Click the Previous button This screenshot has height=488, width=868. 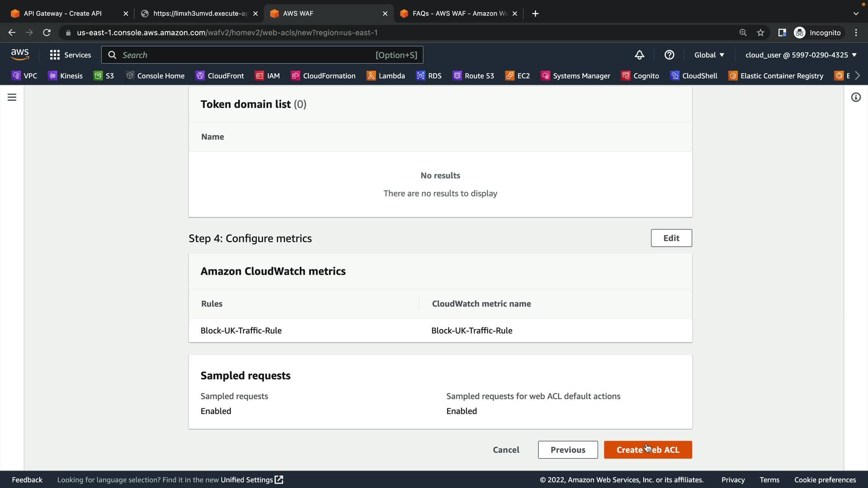pyautogui.click(x=567, y=450)
